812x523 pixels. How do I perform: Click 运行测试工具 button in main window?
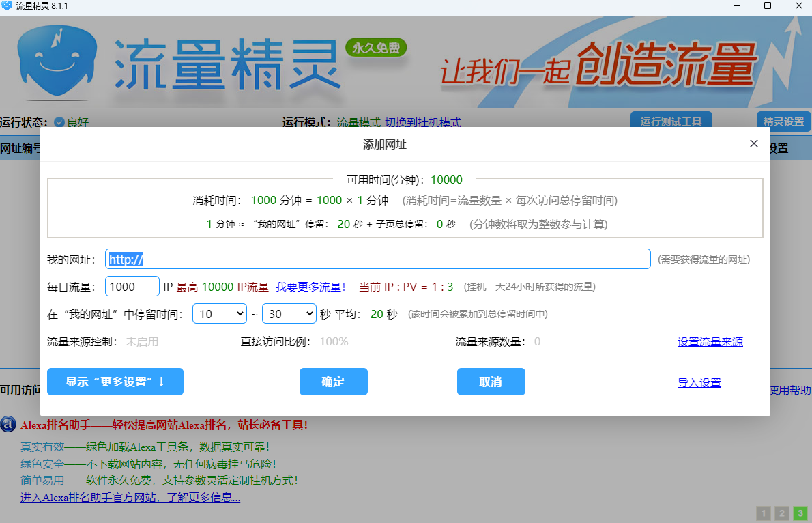671,120
